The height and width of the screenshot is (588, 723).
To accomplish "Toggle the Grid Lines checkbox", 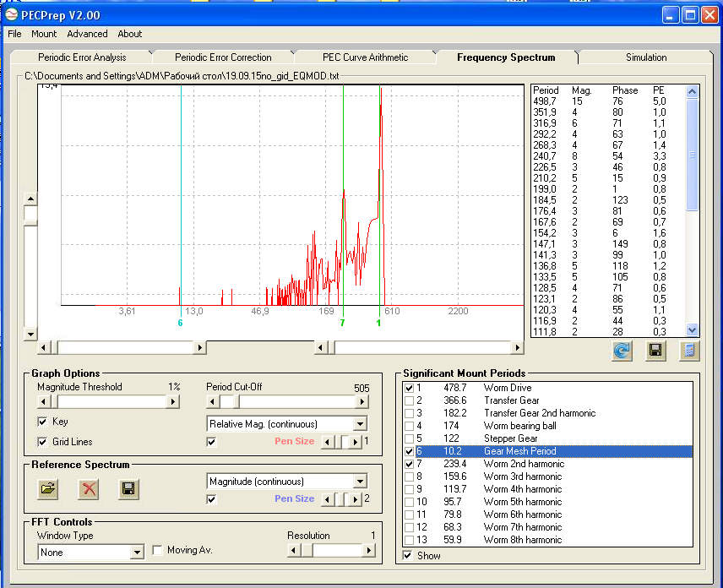I will 42,442.
